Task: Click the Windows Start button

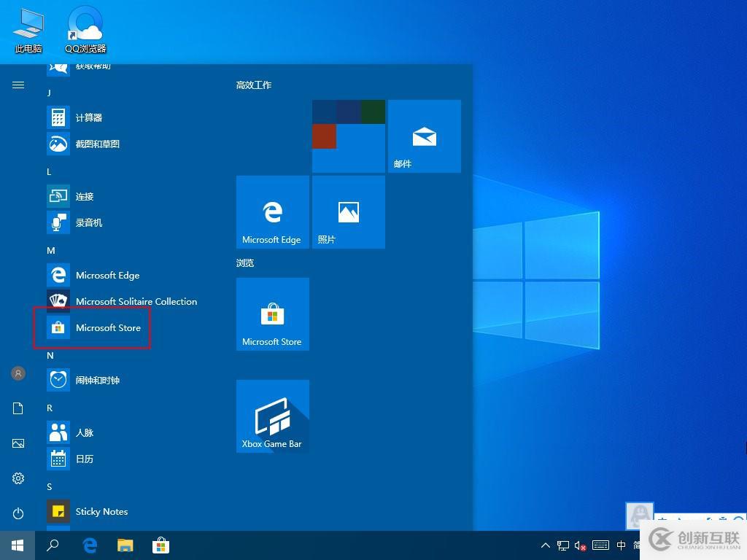Action: point(18,545)
